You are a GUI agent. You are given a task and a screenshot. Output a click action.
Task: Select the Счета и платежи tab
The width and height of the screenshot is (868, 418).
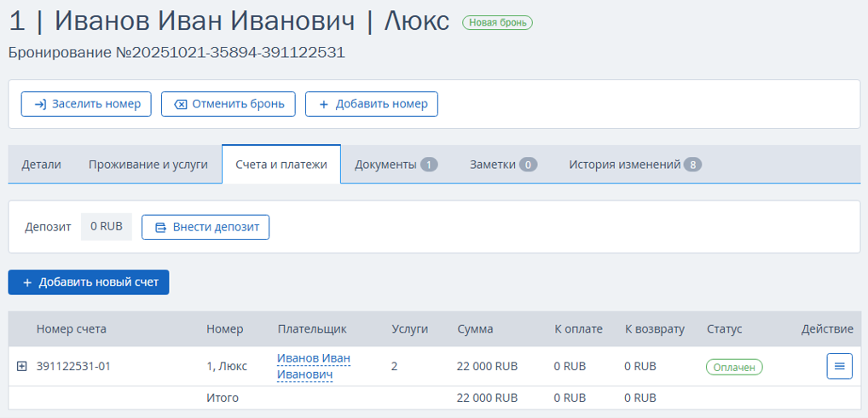point(281,165)
